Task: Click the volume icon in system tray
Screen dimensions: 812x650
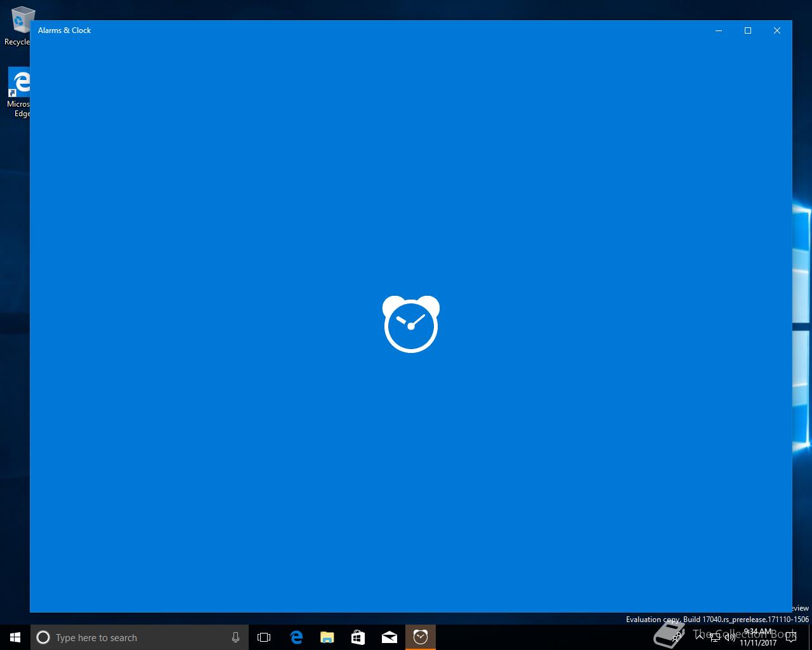Action: (x=731, y=637)
